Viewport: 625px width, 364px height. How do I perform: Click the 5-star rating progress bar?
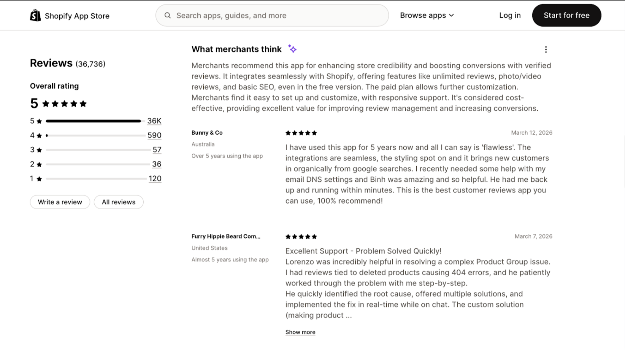[x=93, y=121]
